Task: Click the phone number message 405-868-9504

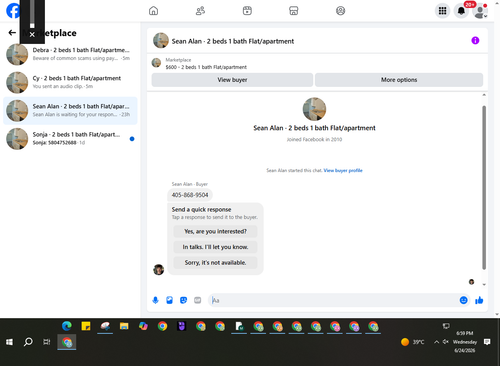Action: (190, 195)
